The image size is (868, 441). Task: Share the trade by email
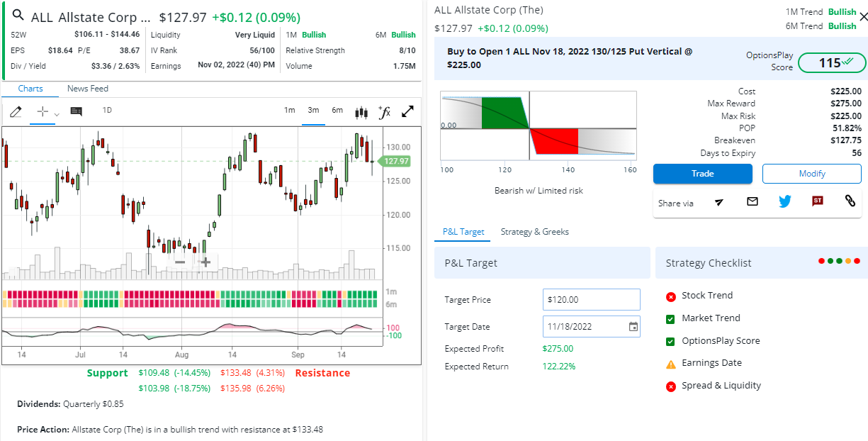click(753, 201)
